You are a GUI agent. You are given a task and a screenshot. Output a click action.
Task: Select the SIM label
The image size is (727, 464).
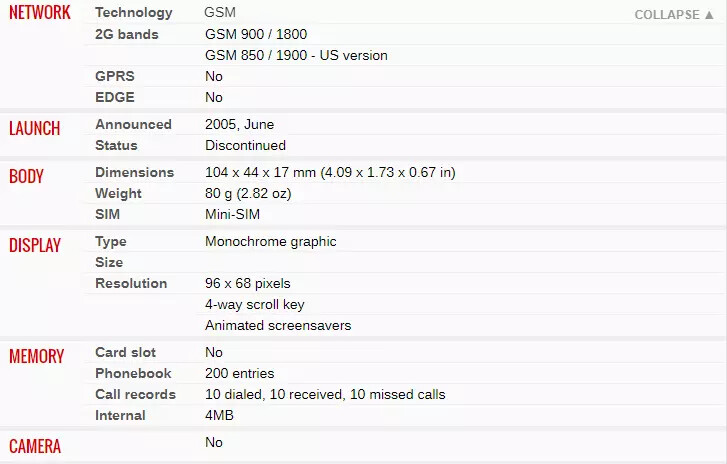tap(108, 214)
